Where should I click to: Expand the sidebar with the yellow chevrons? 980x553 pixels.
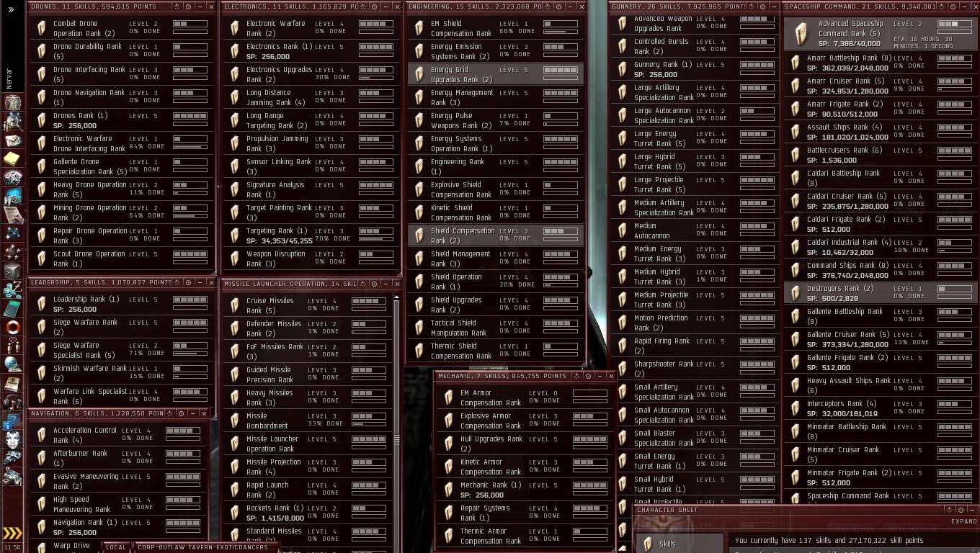click(x=12, y=534)
